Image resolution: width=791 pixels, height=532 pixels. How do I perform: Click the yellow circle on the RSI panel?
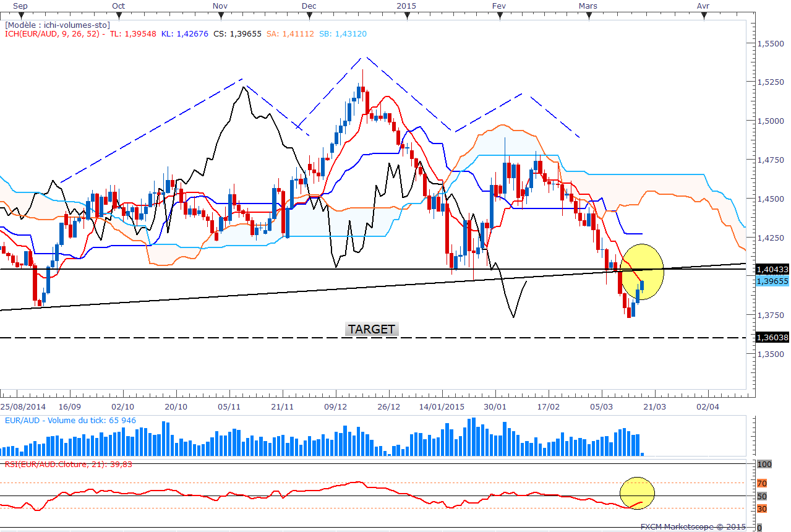637,492
